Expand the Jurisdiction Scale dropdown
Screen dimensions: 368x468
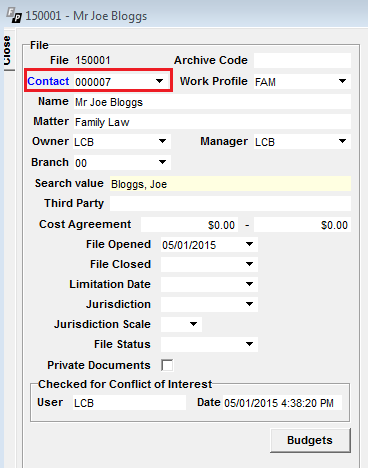(193, 324)
